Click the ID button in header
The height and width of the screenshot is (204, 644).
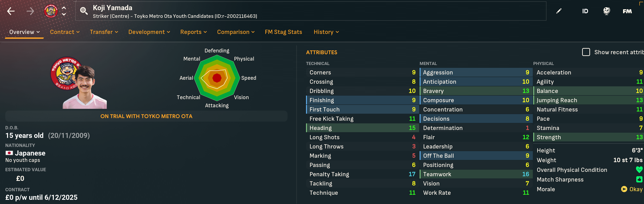click(585, 11)
